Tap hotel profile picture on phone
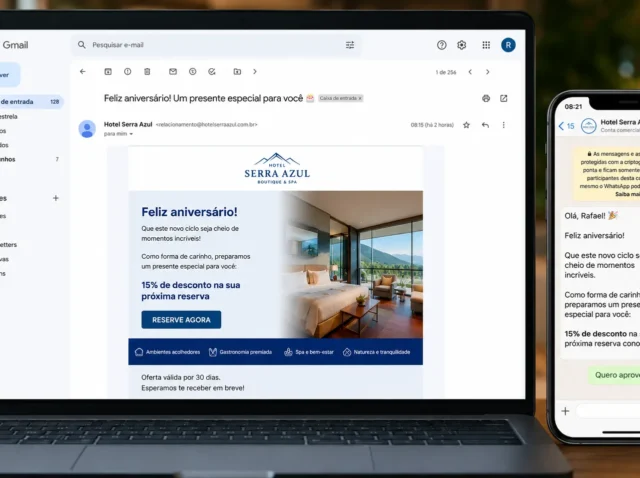 point(589,126)
